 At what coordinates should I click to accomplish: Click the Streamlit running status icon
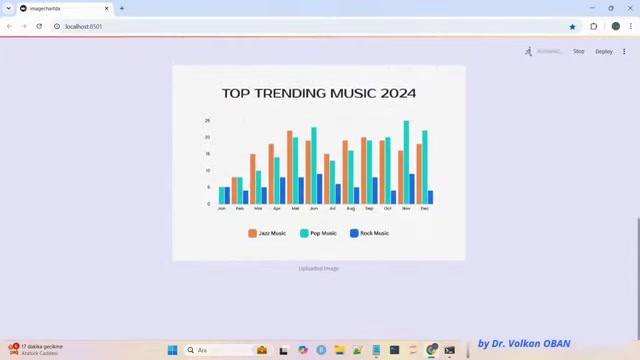click(529, 51)
